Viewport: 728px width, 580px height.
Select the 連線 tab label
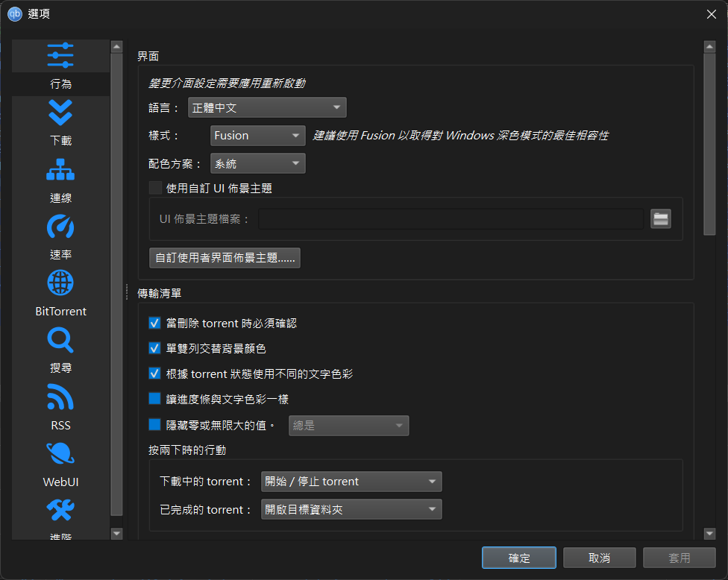60,198
